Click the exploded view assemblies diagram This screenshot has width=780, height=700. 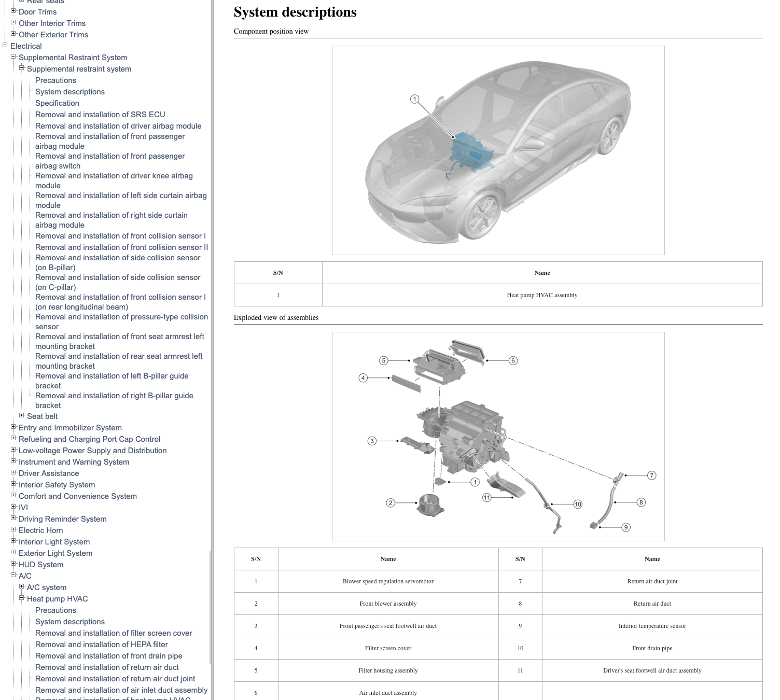click(498, 437)
